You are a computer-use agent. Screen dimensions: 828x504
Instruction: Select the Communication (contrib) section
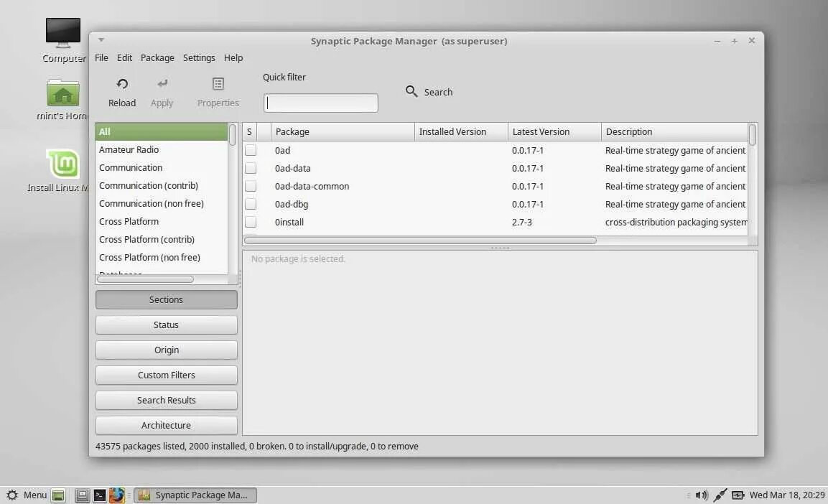tap(162, 186)
